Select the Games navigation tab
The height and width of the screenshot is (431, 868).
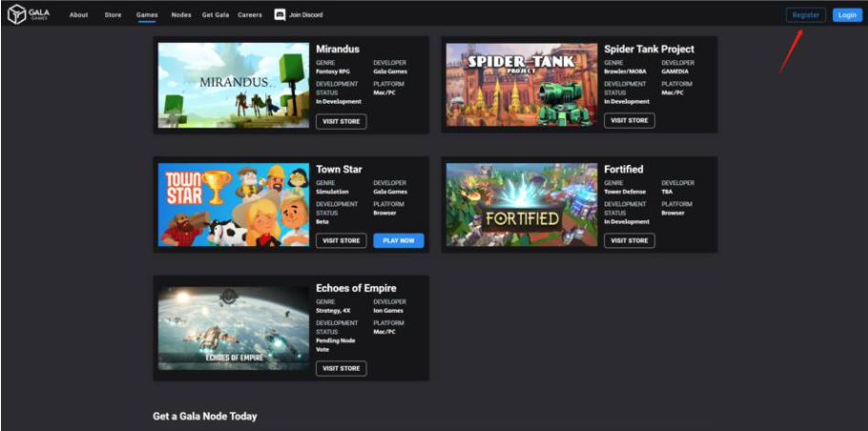(147, 15)
